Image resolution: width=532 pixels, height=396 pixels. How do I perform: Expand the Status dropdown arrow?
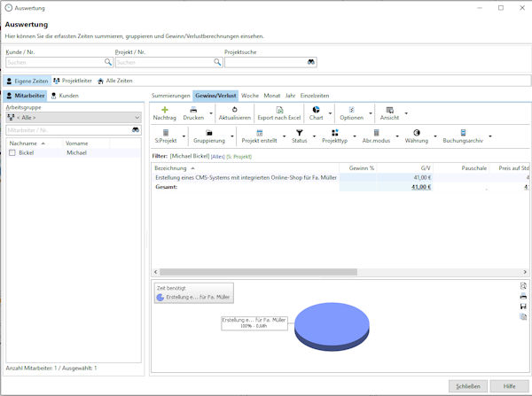(x=314, y=136)
